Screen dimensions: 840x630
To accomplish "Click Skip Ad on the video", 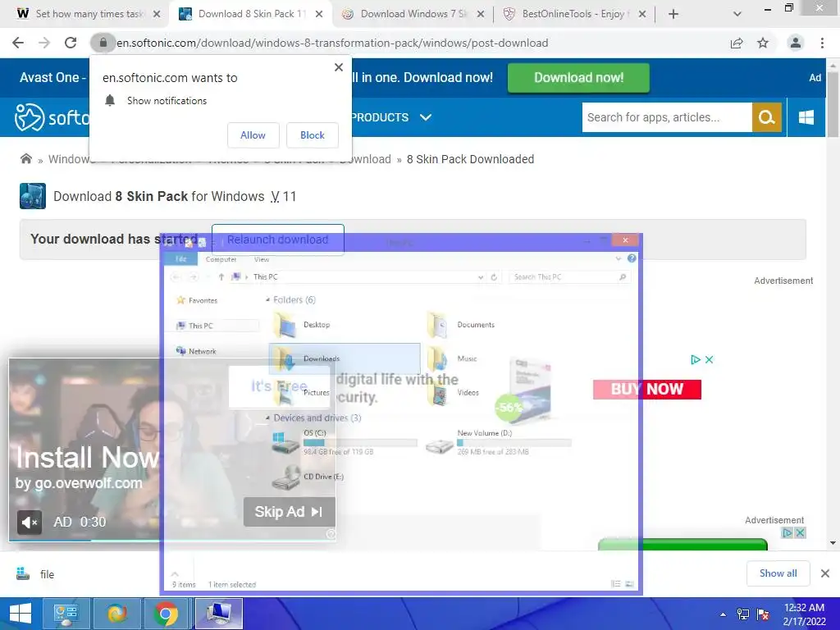I will tap(290, 512).
